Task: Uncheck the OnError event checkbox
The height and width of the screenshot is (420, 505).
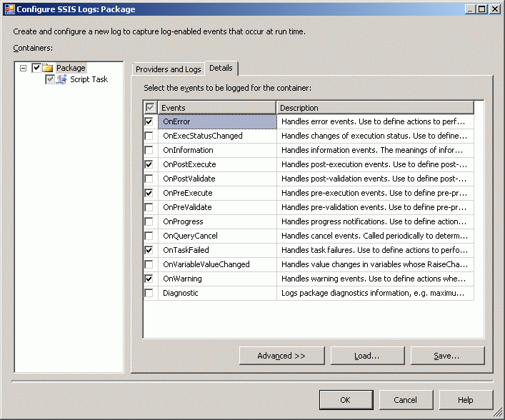Action: tap(149, 121)
